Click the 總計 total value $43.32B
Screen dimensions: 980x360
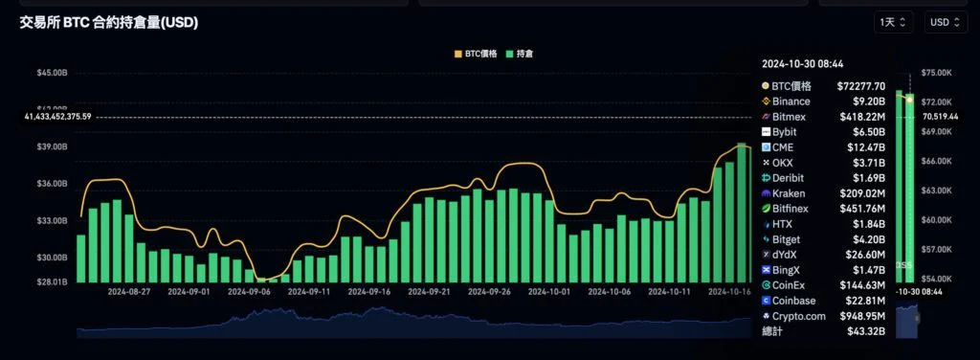click(866, 331)
